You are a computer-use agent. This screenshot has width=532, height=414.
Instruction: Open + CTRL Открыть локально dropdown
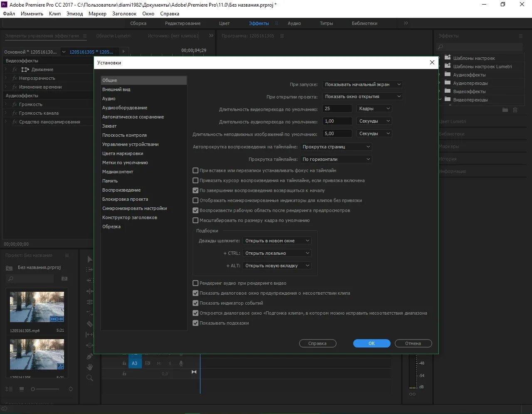(277, 253)
